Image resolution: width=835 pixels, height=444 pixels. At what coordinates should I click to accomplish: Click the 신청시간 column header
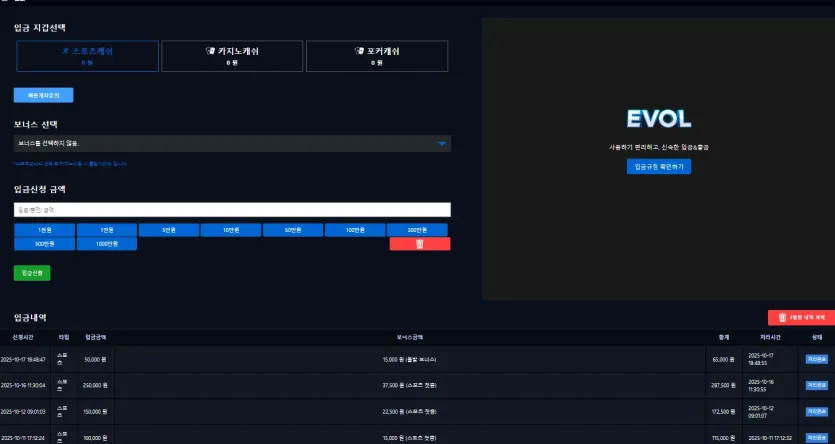click(23, 337)
